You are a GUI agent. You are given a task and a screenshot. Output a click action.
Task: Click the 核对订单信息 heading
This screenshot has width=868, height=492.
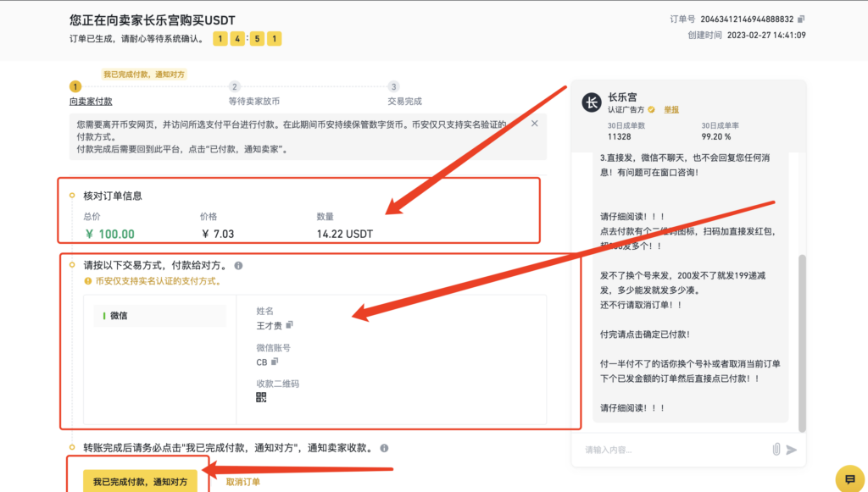(113, 196)
